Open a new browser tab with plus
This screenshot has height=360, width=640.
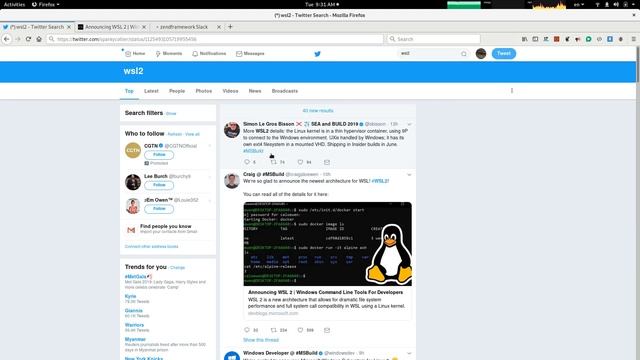(230, 27)
